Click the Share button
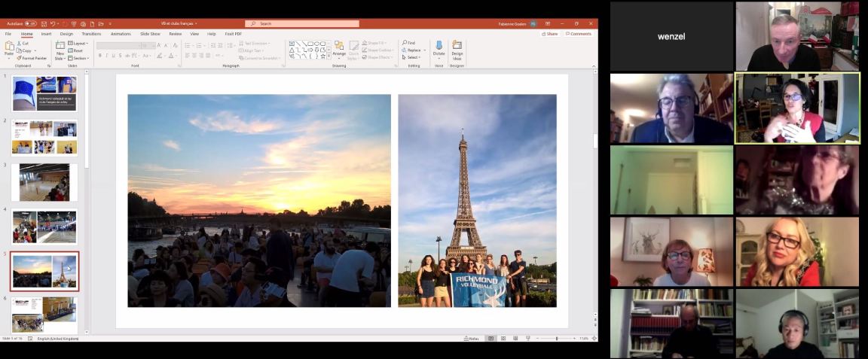 pos(550,34)
